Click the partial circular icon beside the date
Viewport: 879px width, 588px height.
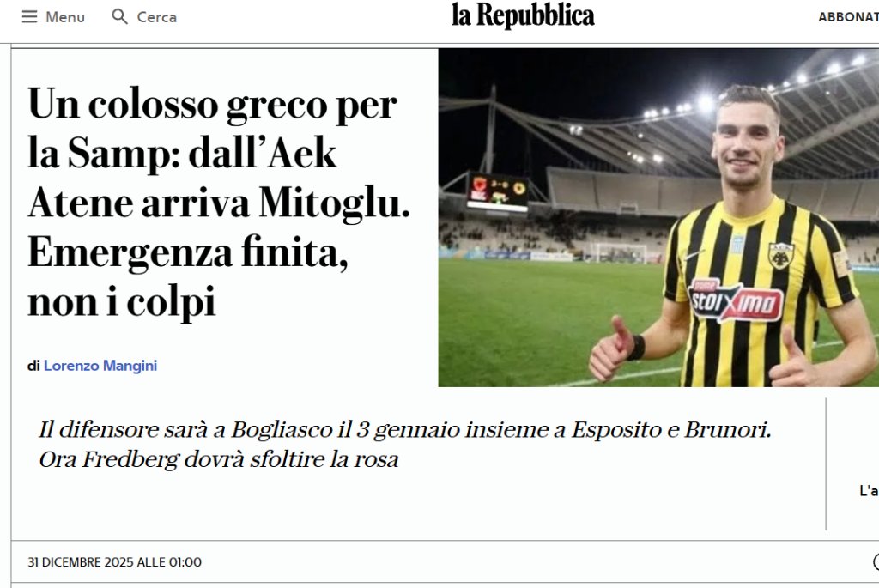[x=876, y=561]
